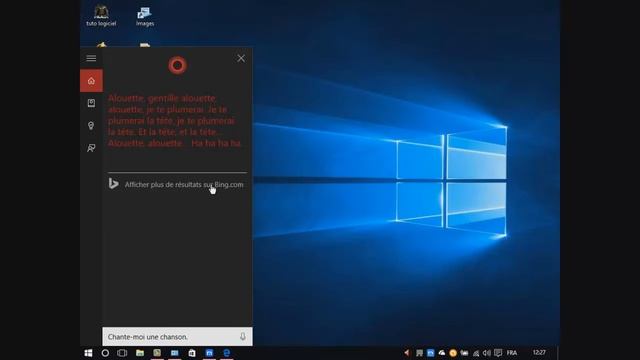Click orange circular tray icon
This screenshot has height=360, width=640.
[453, 353]
